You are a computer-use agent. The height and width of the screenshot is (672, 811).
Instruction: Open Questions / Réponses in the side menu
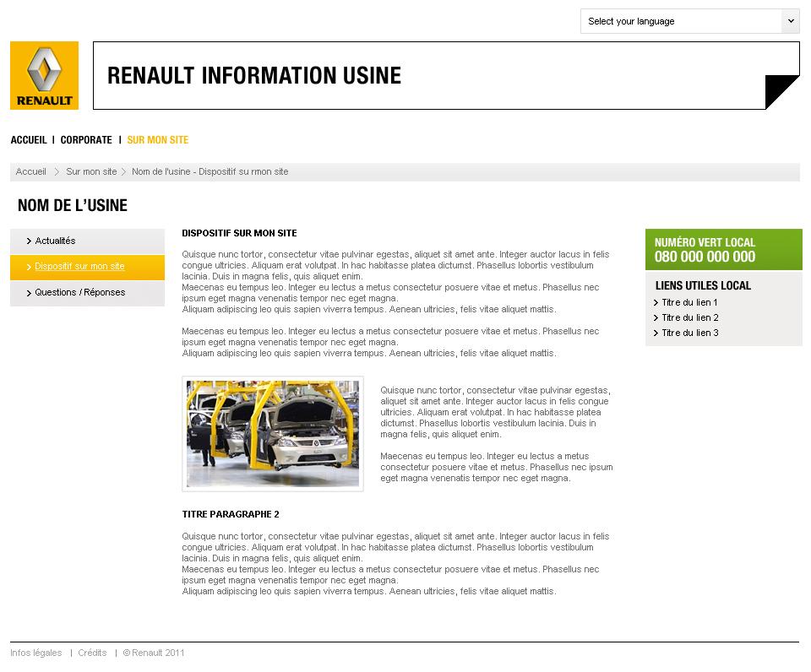[x=87, y=293]
